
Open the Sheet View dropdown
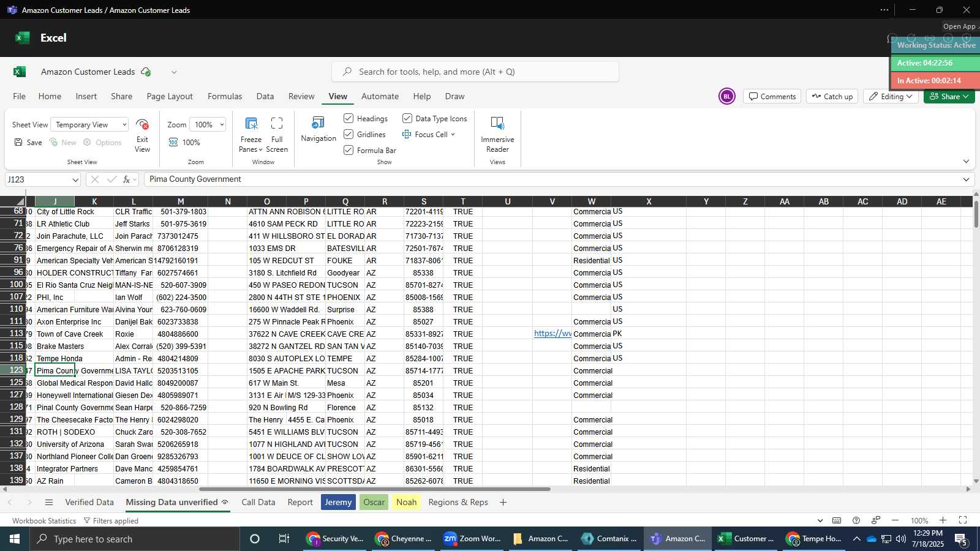tap(89, 125)
